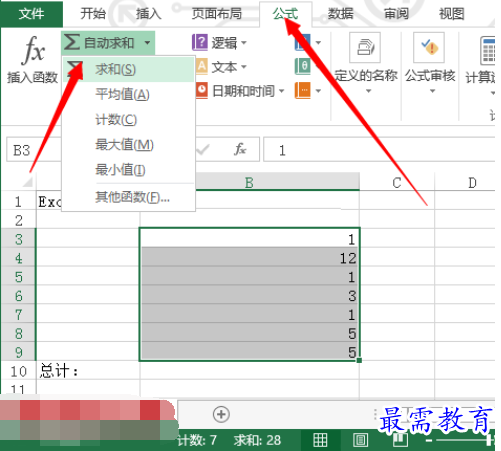Click the AutoSum sigma icon

coord(72,42)
